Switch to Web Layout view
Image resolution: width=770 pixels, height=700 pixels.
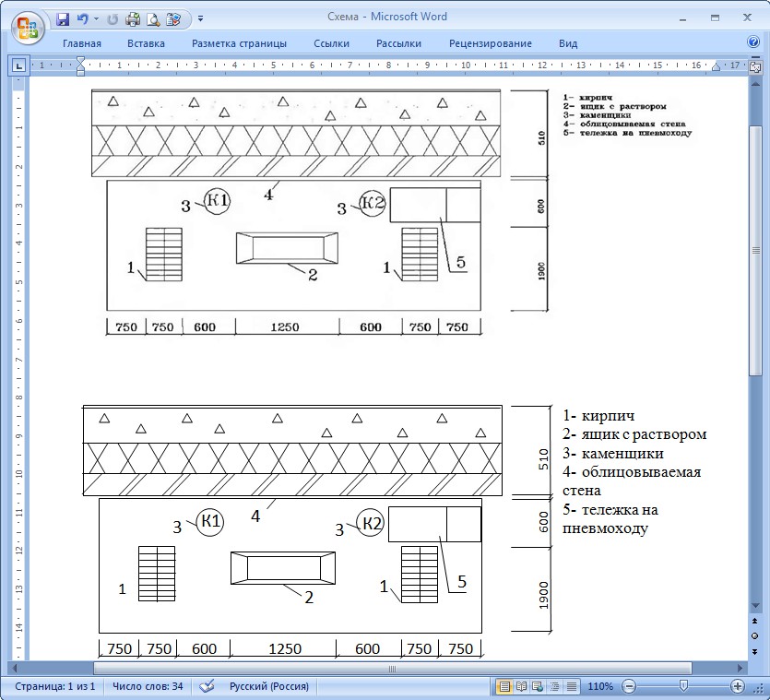point(538,686)
